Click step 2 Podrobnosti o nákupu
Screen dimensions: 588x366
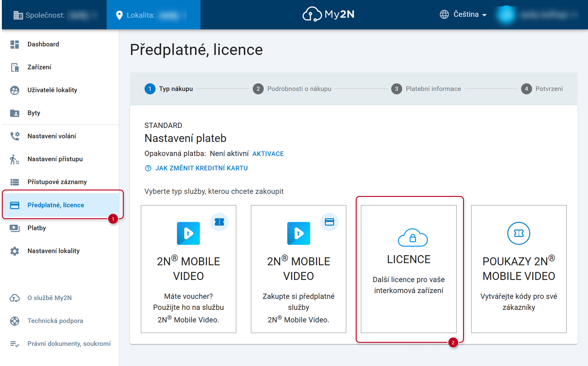click(x=292, y=89)
